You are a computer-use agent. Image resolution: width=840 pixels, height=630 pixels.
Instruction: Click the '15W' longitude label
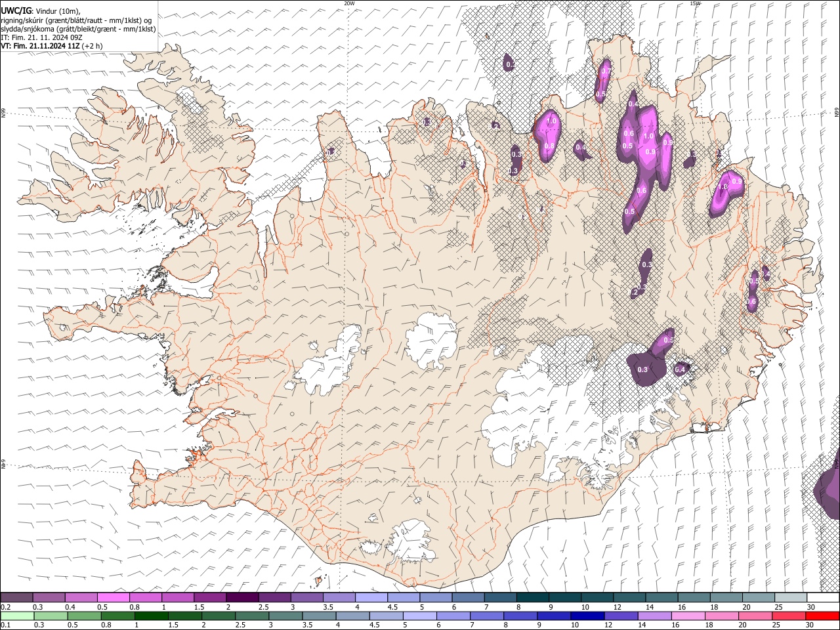pos(695,3)
